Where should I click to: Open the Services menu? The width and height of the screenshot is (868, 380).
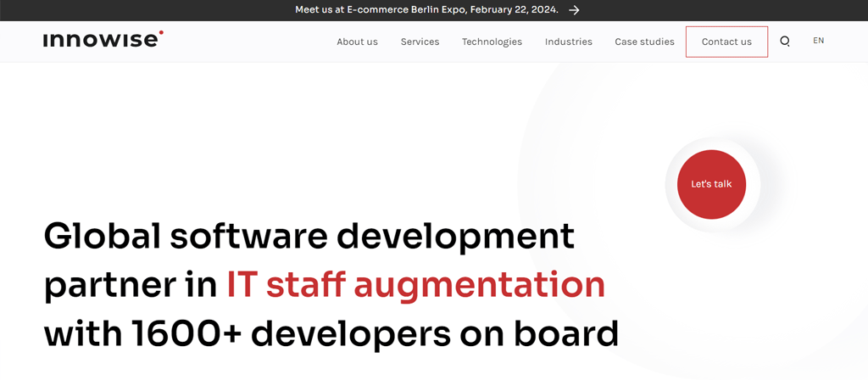(x=420, y=42)
